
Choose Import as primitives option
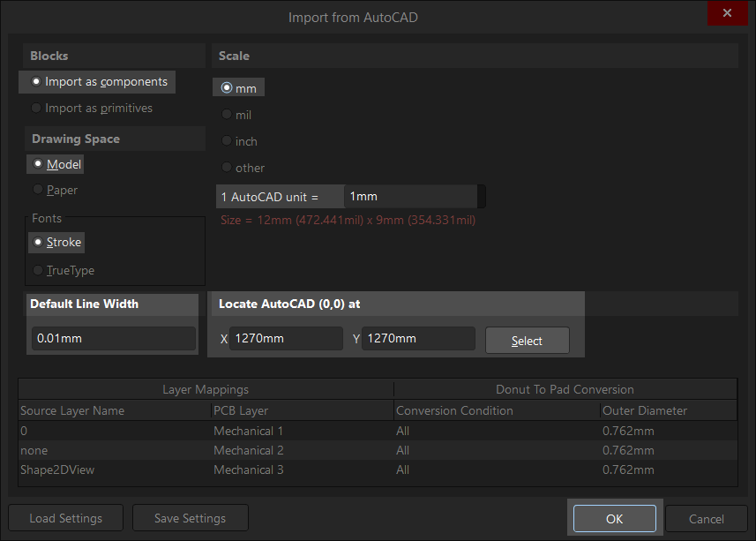[92, 108]
